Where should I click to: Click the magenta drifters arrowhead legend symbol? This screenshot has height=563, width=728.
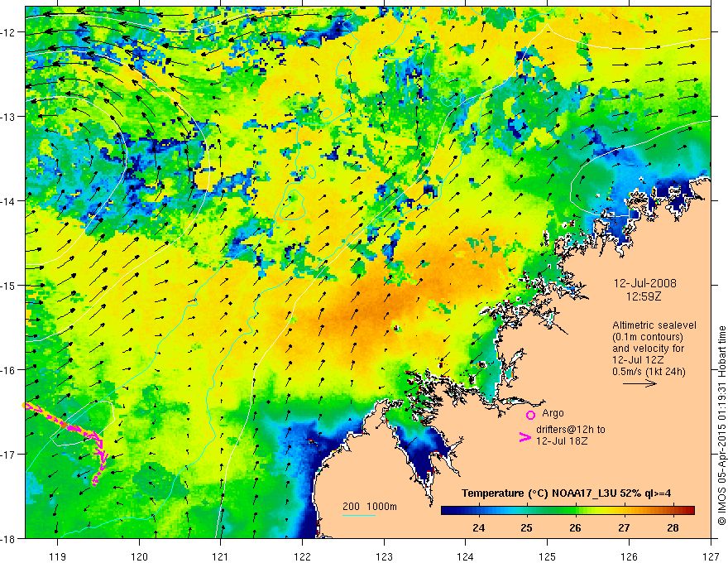(x=524, y=437)
